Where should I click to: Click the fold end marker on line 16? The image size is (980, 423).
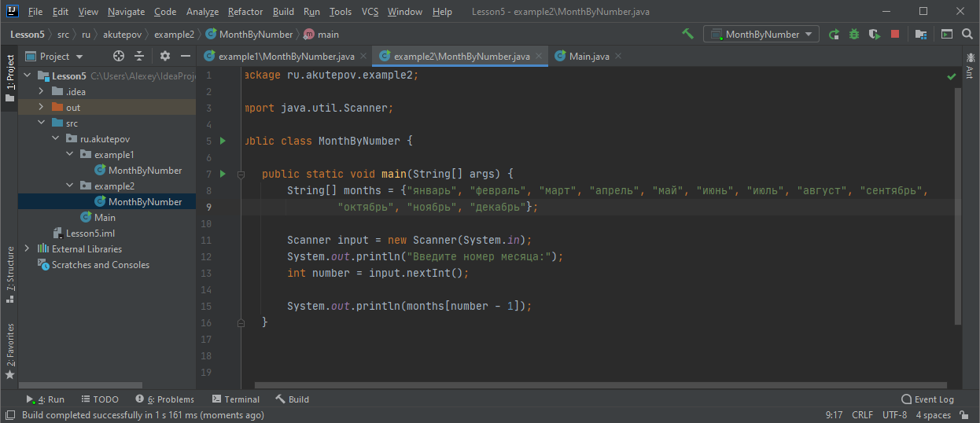[243, 322]
